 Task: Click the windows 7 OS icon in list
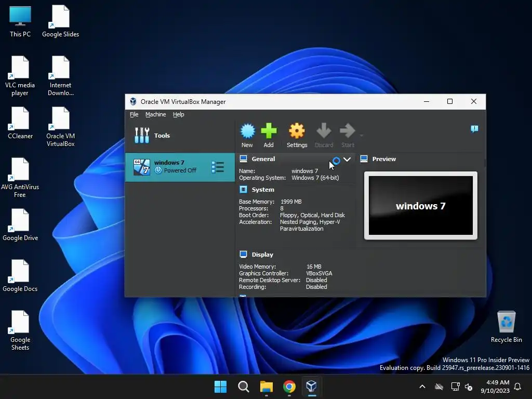[142, 167]
